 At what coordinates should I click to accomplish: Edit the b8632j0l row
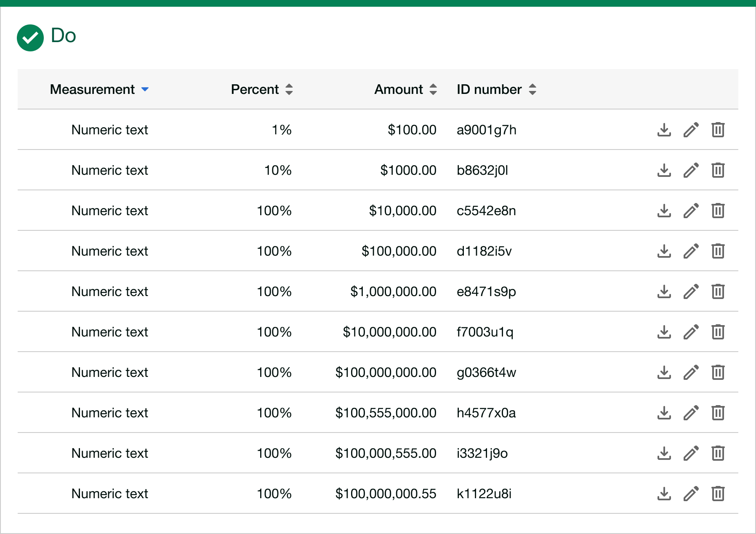(691, 170)
